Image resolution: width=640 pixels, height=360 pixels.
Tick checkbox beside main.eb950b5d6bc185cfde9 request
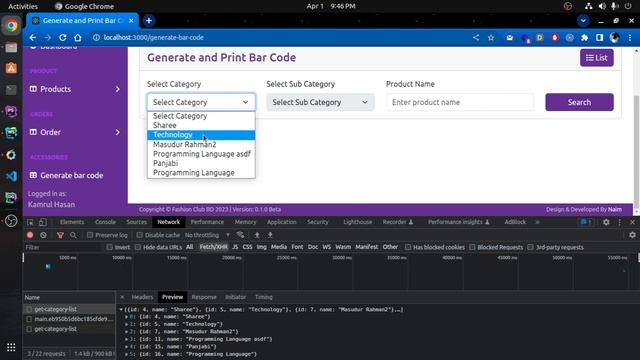[29, 319]
